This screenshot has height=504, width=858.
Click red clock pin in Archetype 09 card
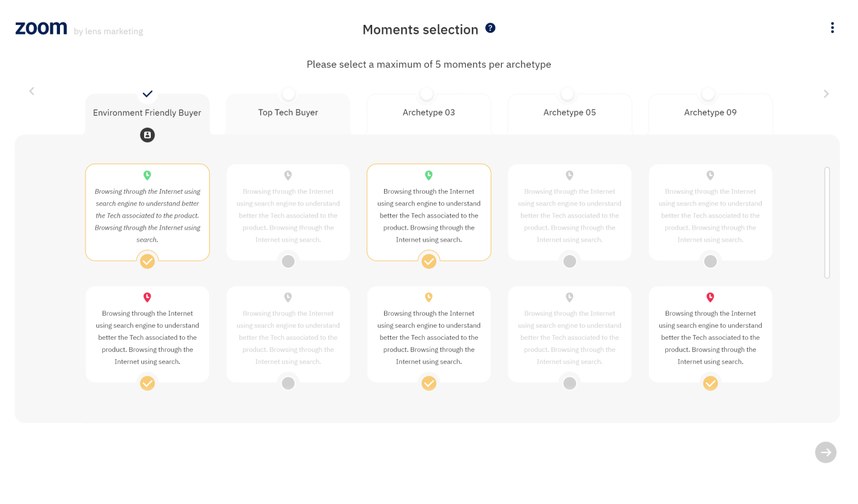710,297
